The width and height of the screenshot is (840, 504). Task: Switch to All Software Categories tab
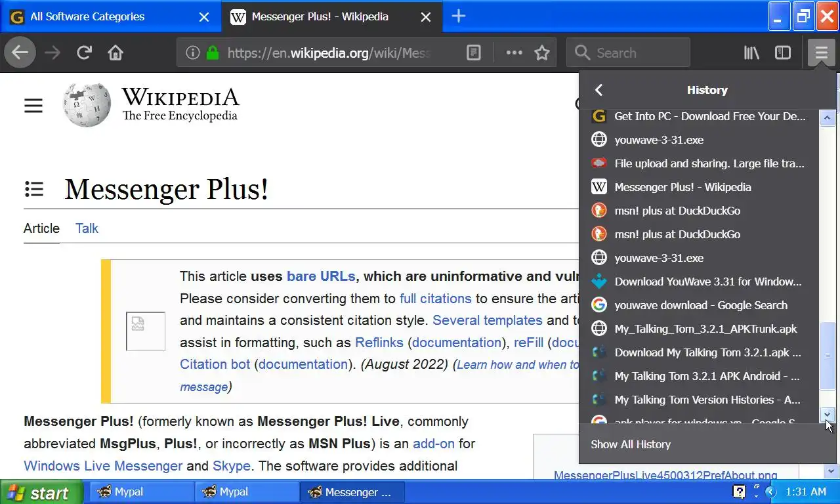(x=110, y=16)
